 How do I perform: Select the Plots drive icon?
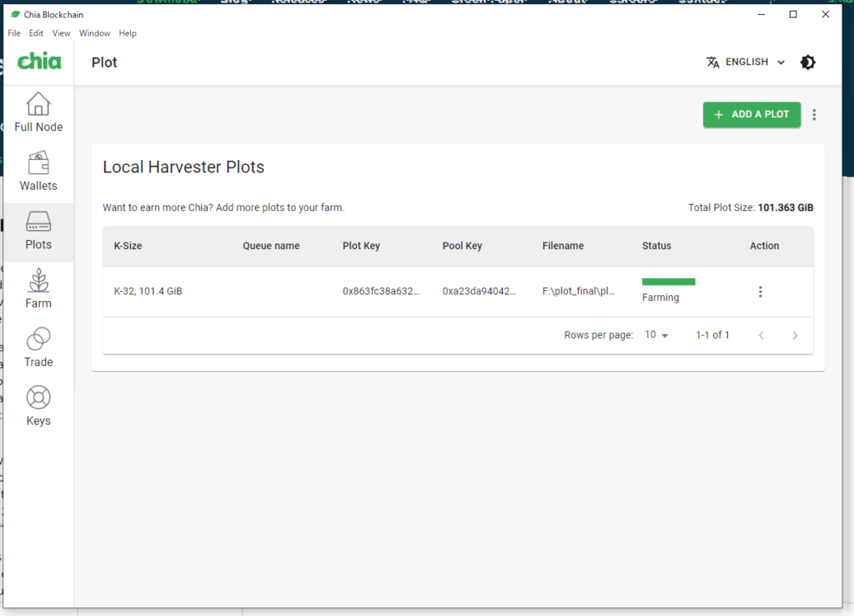click(x=38, y=222)
